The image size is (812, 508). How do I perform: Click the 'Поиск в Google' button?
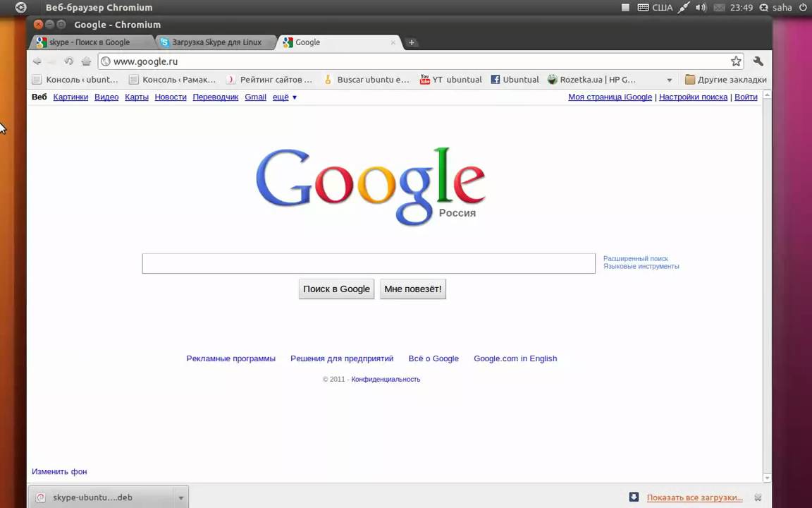click(x=337, y=289)
